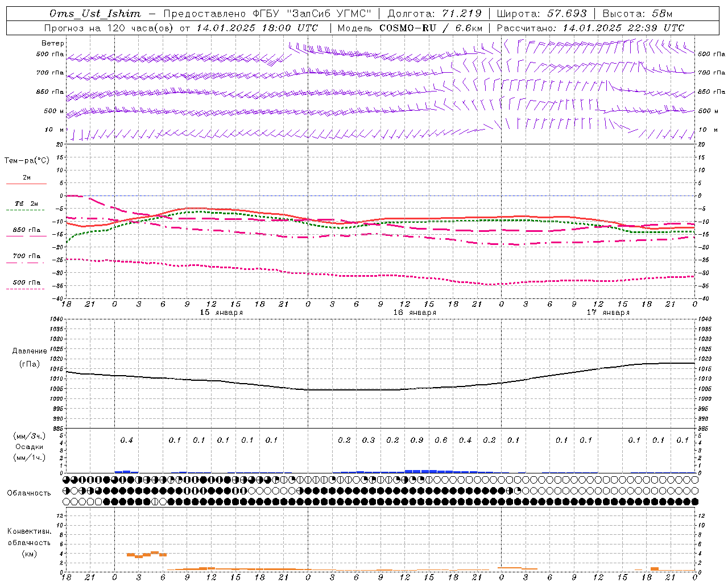Click the 700 гПа temperature legend line sample
This screenshot has height=582, width=728.
(26, 263)
